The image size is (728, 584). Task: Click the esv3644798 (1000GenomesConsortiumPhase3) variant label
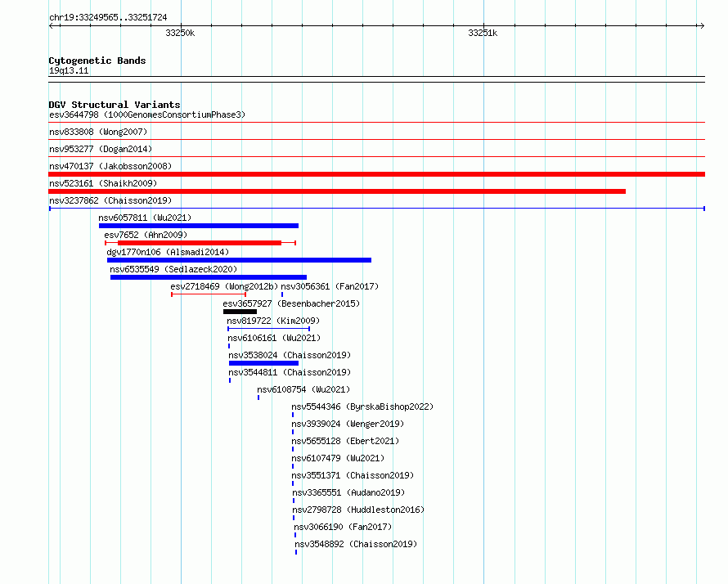pos(147,115)
